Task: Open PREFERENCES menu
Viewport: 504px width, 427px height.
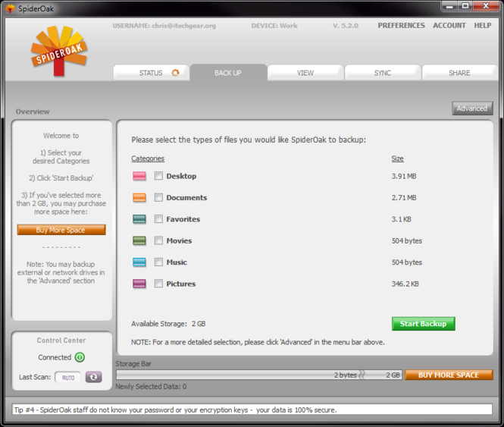Action: (x=401, y=26)
